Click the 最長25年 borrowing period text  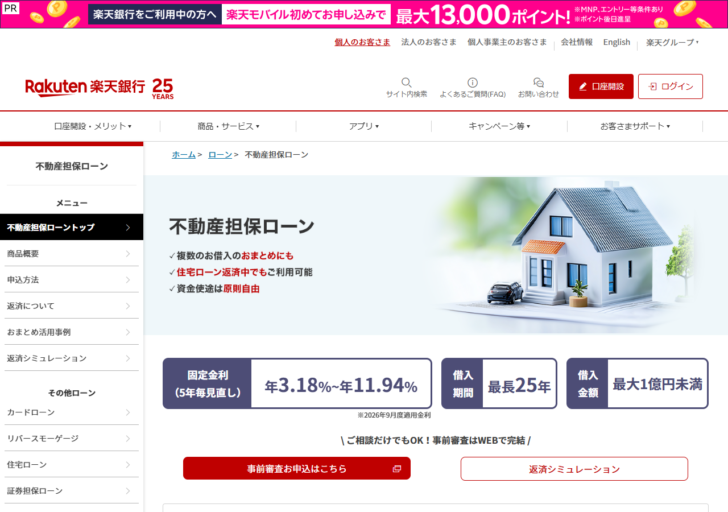pyautogui.click(x=519, y=385)
